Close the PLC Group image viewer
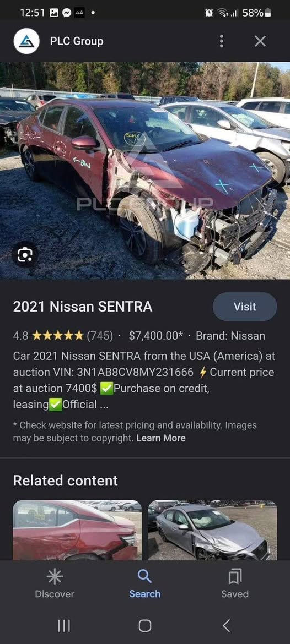Image resolution: width=290 pixels, height=644 pixels. click(x=260, y=41)
